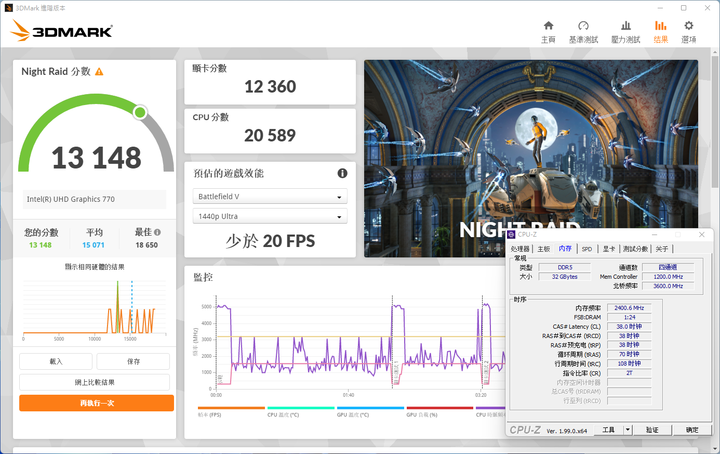The image size is (720, 454).
Task: Click the estimated game performance info icon
Action: 342,173
